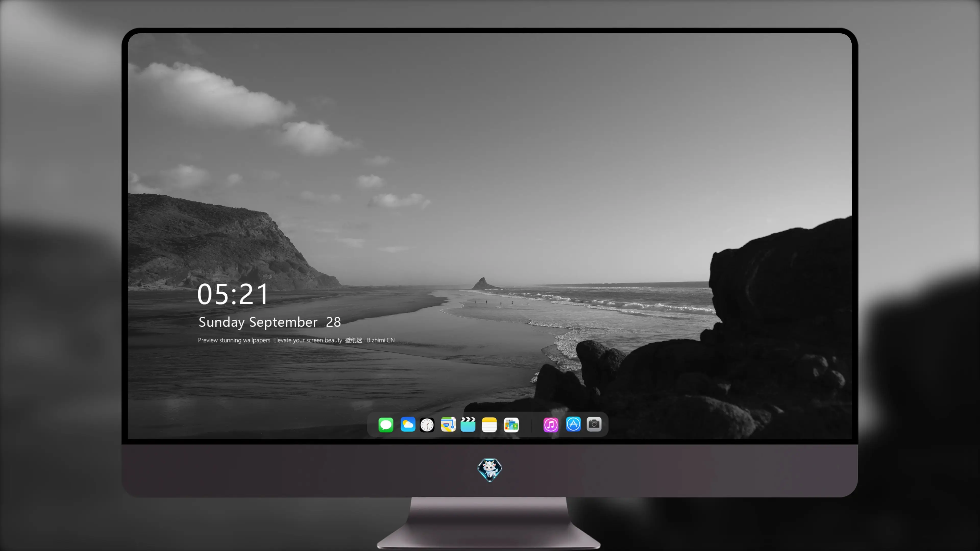Open the Clock app in the dock
This screenshot has height=551, width=980.
(427, 425)
